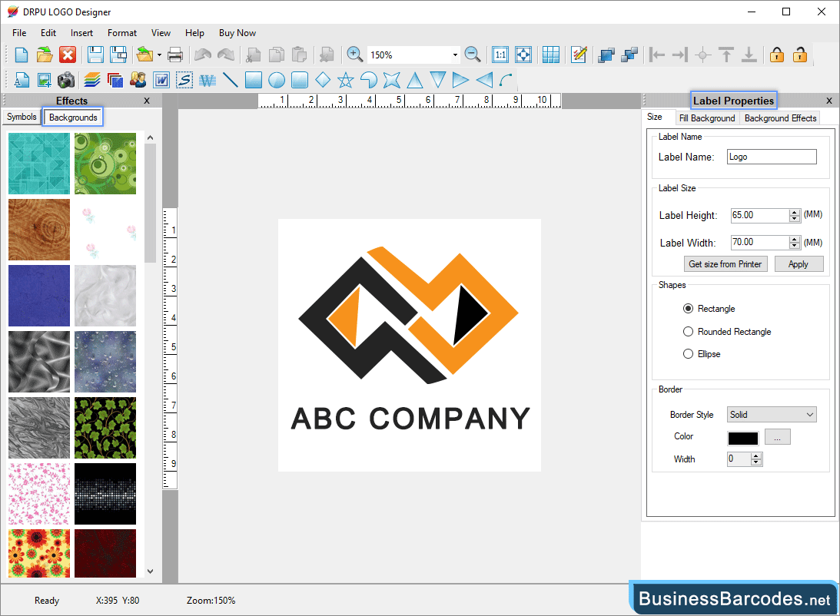Switch to the Fill Background tab

[x=706, y=118]
